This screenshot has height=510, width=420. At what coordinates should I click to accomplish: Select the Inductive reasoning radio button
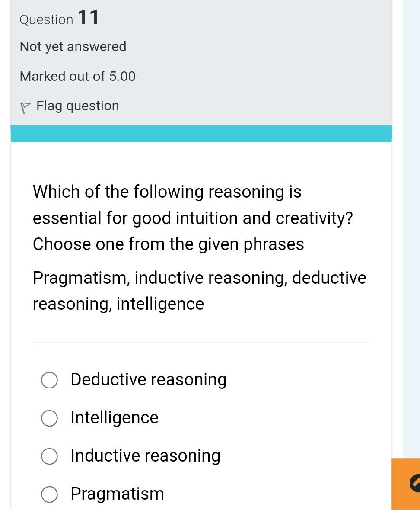(x=49, y=456)
